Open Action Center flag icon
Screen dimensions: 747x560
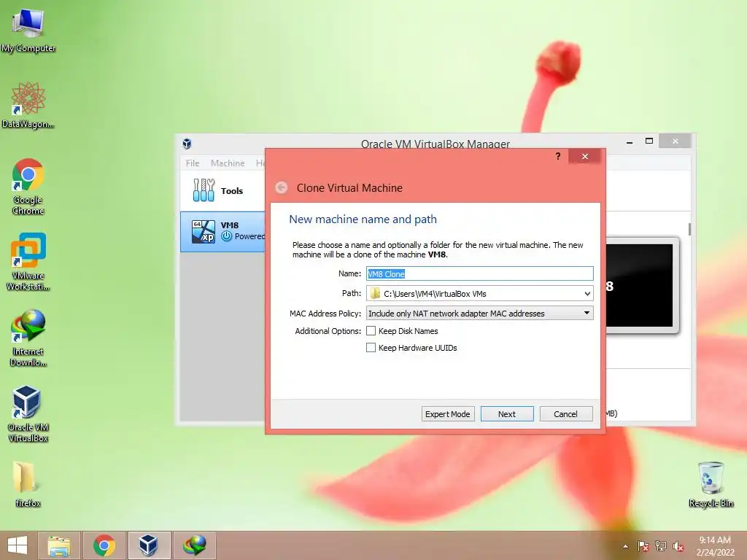pos(643,546)
